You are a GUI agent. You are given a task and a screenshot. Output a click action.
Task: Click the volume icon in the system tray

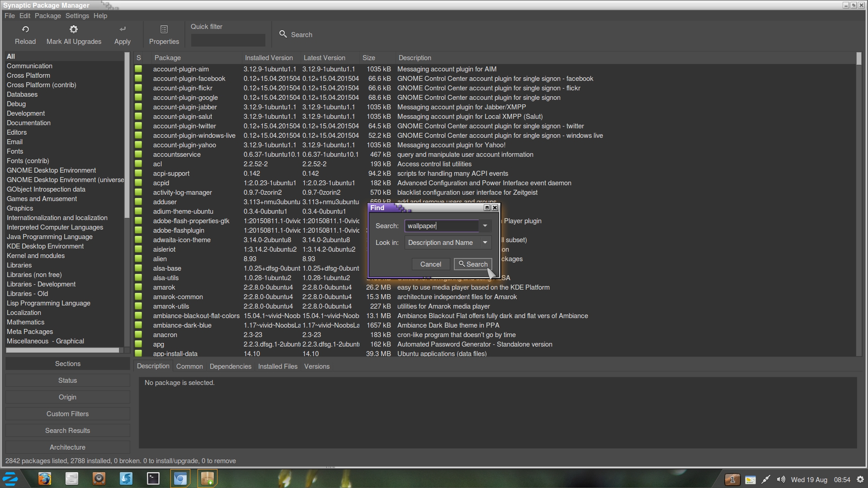tap(781, 479)
